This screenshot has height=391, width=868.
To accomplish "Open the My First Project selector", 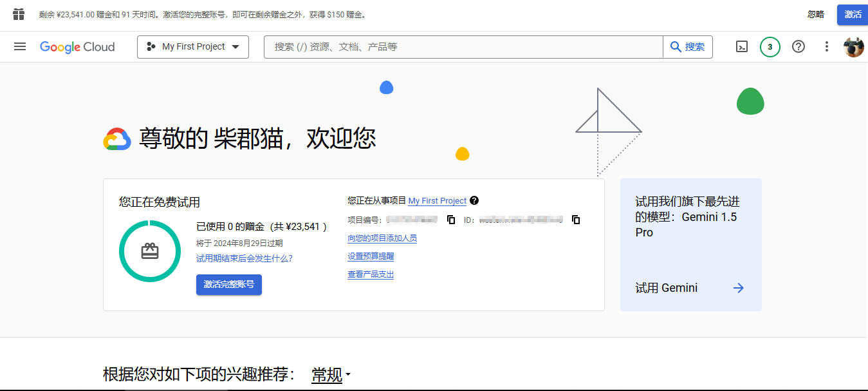I will click(x=192, y=46).
